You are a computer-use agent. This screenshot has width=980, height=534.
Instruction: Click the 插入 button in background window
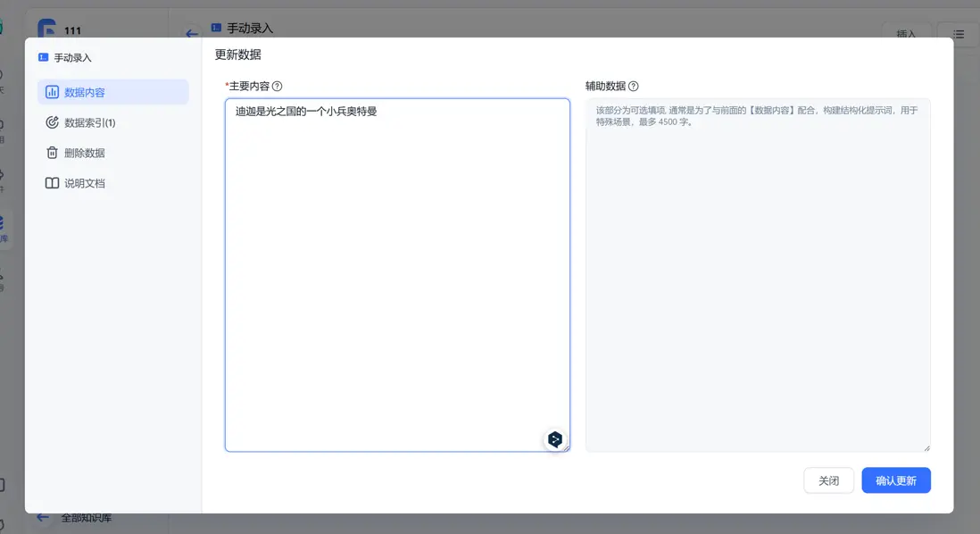pyautogui.click(x=906, y=34)
